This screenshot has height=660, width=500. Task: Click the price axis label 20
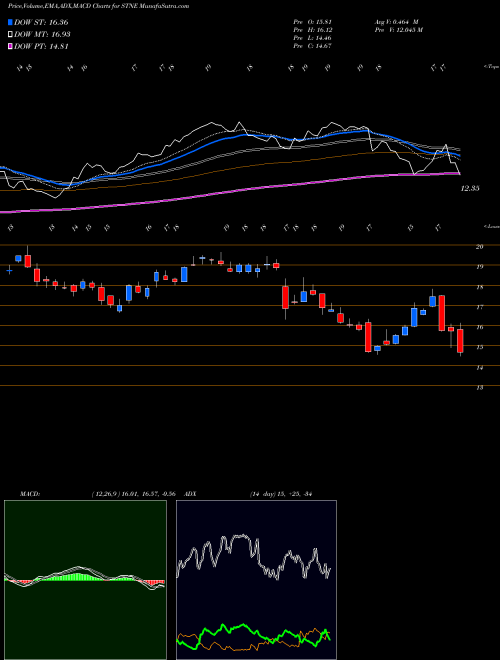[479, 247]
